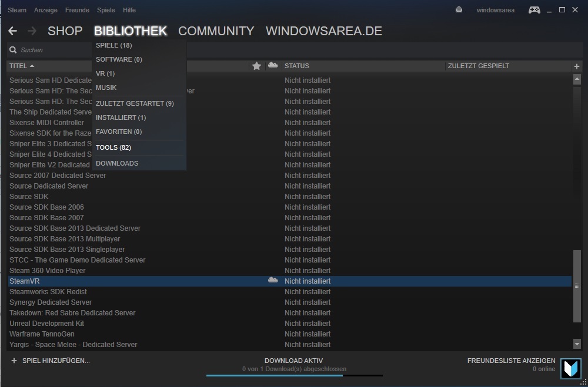The width and height of the screenshot is (588, 387).
Task: Click the vertical scrollbar thumb
Action: point(577,286)
